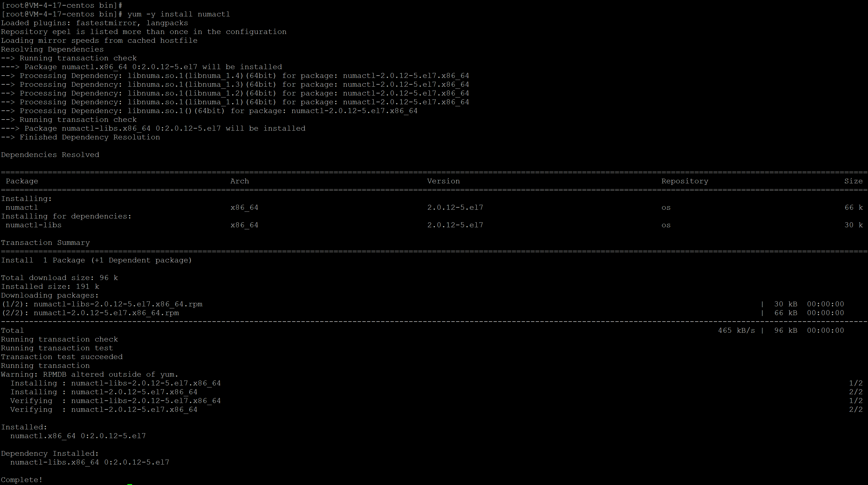The width and height of the screenshot is (868, 485).
Task: Click the 'Version' column header
Action: [443, 181]
